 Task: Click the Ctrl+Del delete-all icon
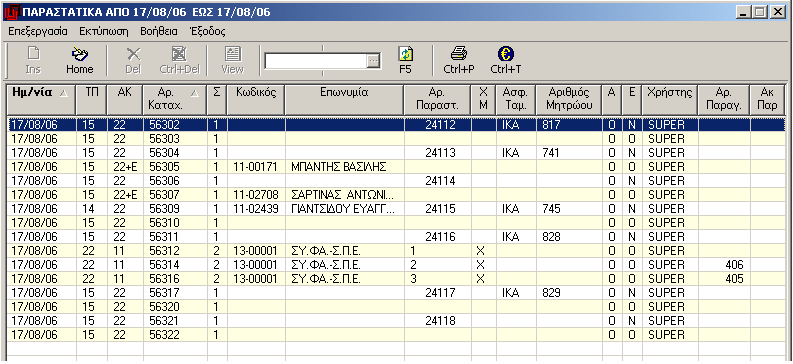(180, 54)
